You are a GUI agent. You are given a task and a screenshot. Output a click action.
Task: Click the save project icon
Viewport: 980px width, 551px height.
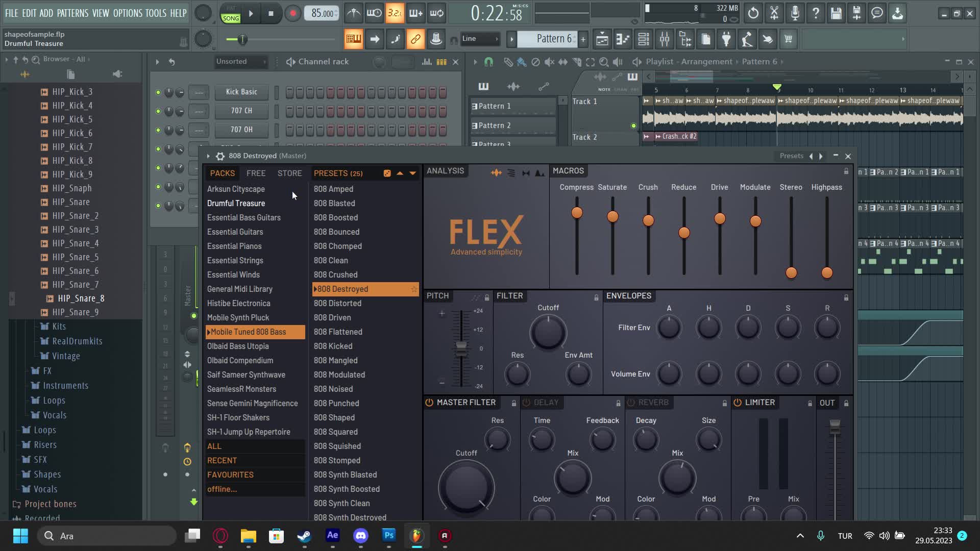coord(836,13)
